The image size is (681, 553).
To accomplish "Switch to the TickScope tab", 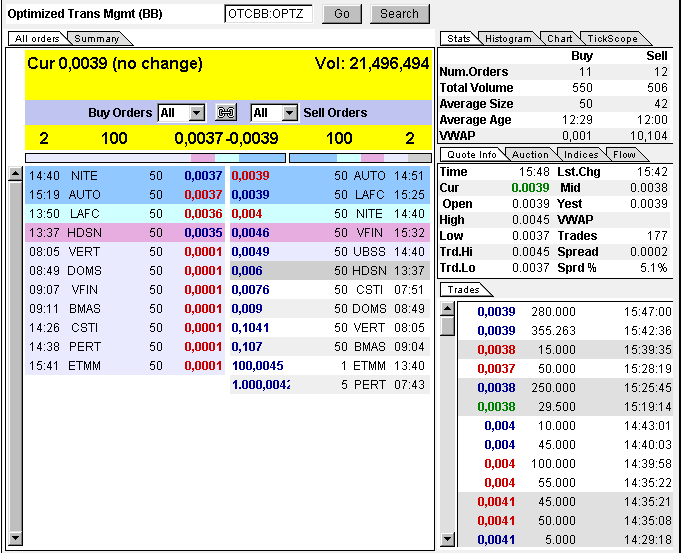I will pyautogui.click(x=611, y=39).
